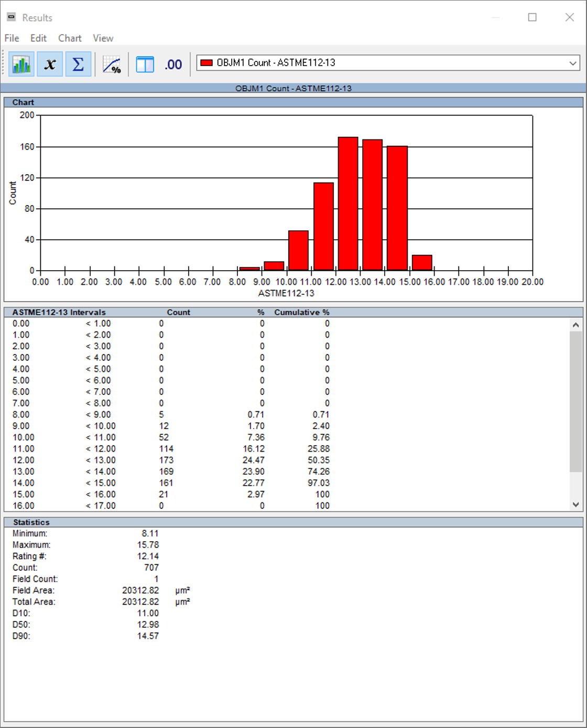Click the Results window icon in title bar
Screen dimensions: 587x728
click(x=11, y=17)
